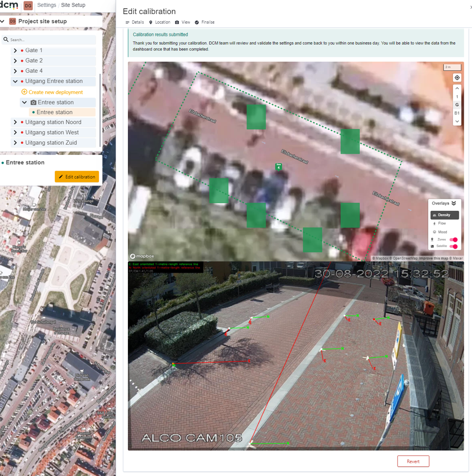Click the Zone 4 marker on map
The image size is (472, 476).
tap(279, 167)
